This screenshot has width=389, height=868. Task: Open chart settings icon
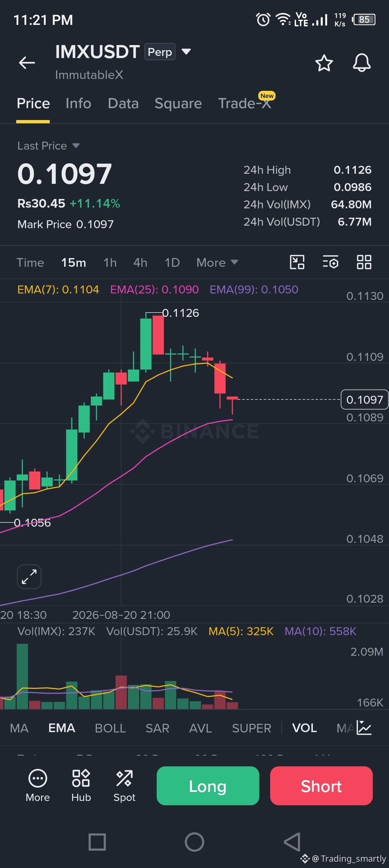point(330,262)
